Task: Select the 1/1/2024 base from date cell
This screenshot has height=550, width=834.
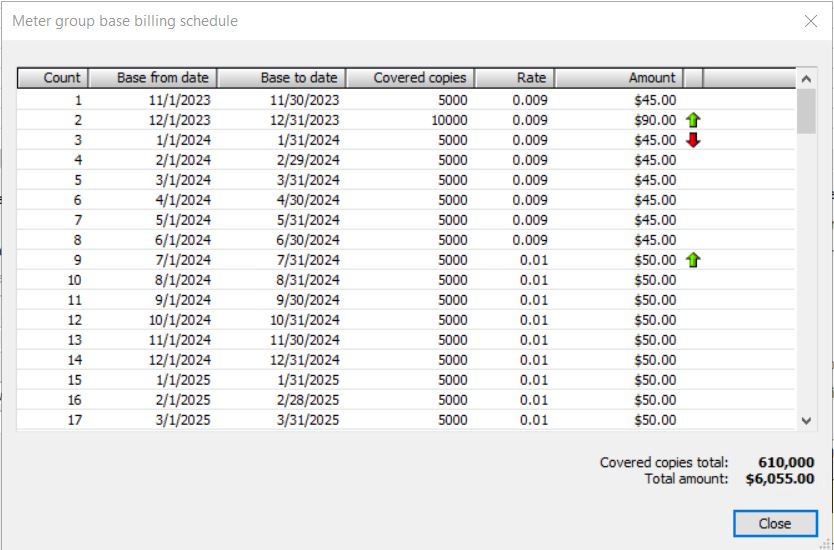Action: coord(184,140)
